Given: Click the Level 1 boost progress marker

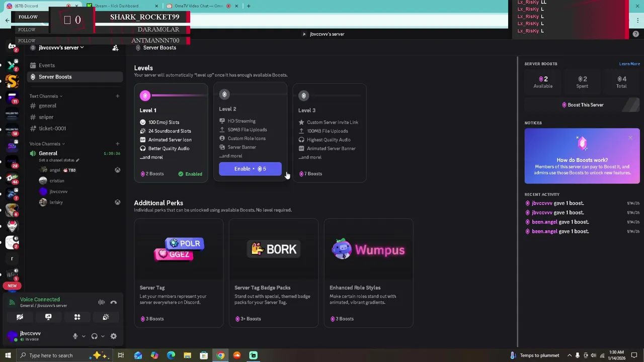Looking at the screenshot, I should click(x=145, y=96).
